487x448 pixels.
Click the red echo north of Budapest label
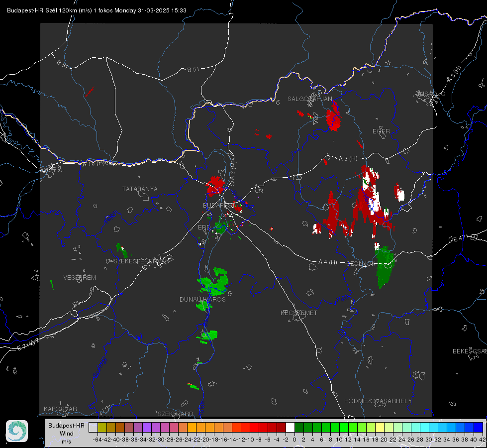click(x=215, y=186)
